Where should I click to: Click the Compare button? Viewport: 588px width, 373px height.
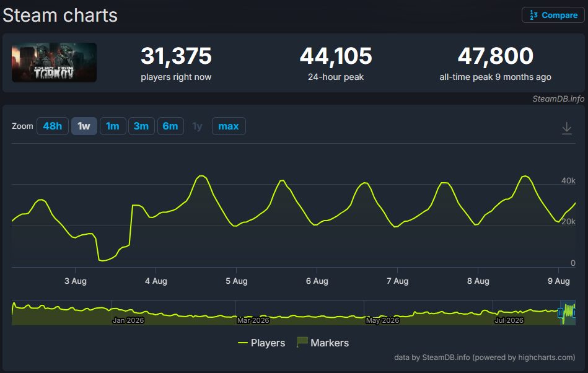coord(553,15)
